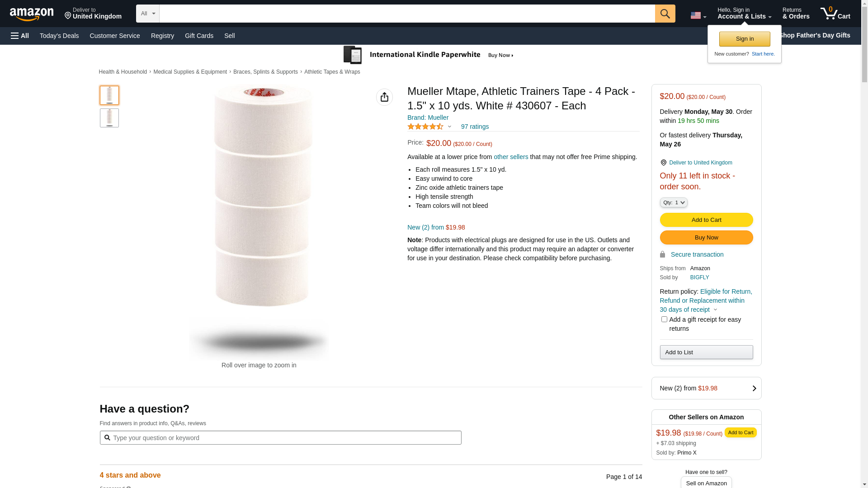Select the second product thumbnail
The width and height of the screenshot is (868, 488).
109,118
